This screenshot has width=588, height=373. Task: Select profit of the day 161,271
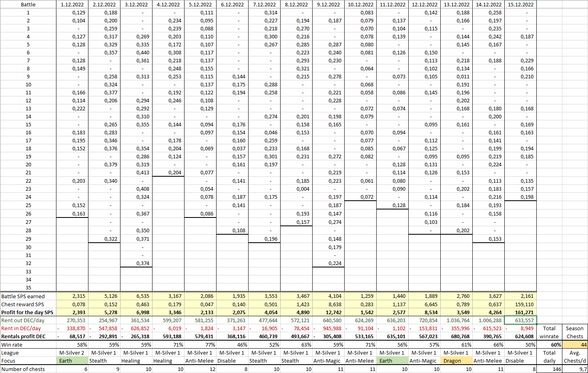point(520,312)
